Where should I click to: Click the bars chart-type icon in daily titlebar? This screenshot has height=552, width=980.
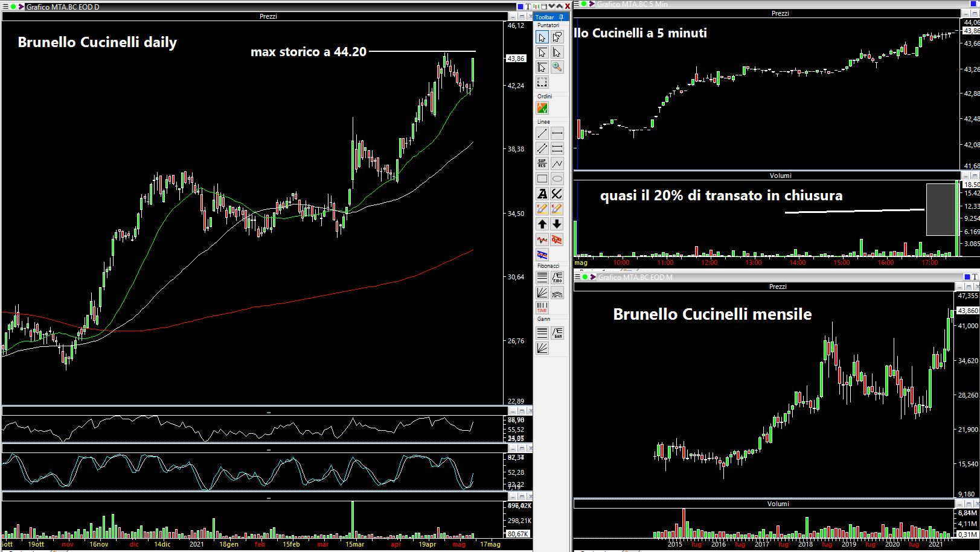(536, 7)
